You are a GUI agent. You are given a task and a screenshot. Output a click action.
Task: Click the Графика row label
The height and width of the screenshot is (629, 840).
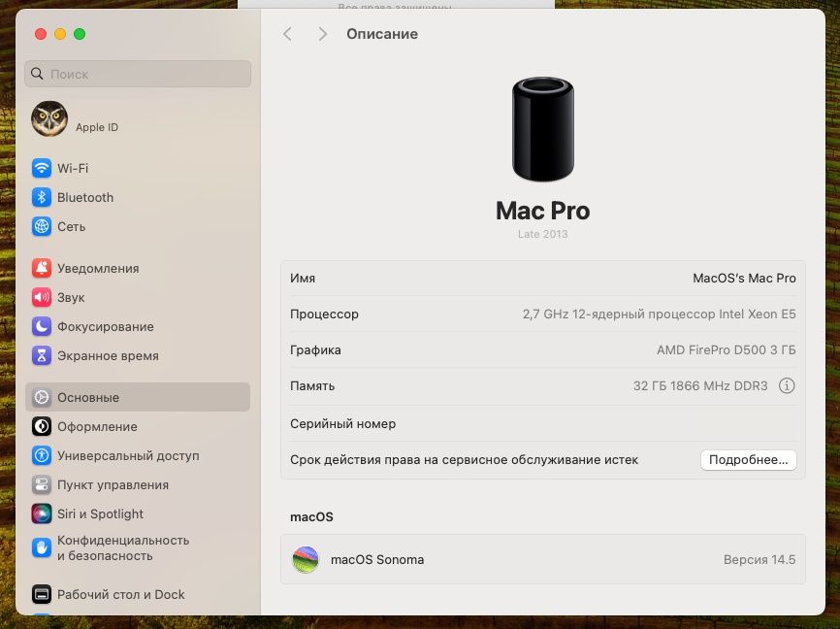[x=315, y=350]
